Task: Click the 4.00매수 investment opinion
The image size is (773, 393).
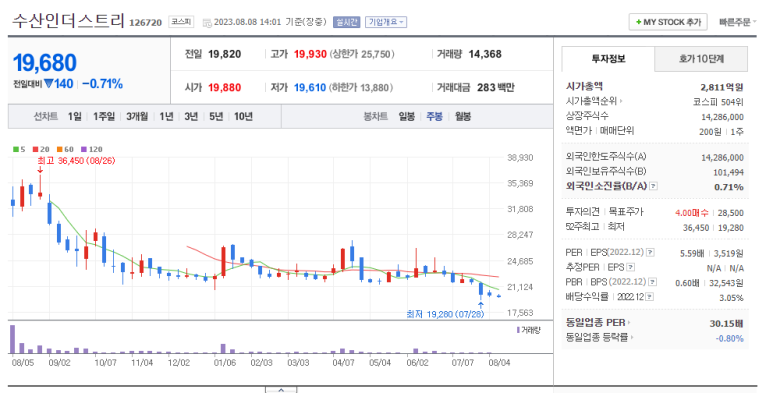Action: [691, 213]
